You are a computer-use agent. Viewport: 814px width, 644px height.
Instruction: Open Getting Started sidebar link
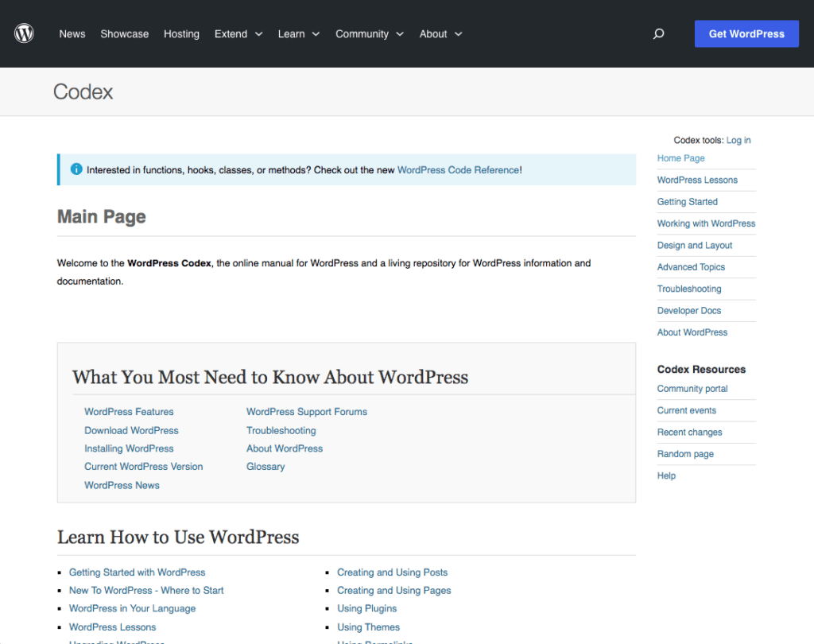coord(688,201)
